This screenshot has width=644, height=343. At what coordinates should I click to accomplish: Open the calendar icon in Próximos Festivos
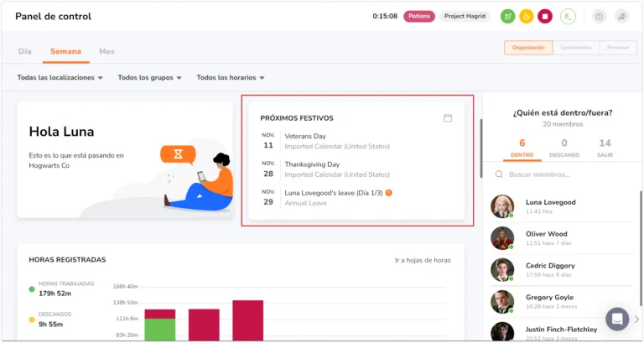click(x=448, y=118)
